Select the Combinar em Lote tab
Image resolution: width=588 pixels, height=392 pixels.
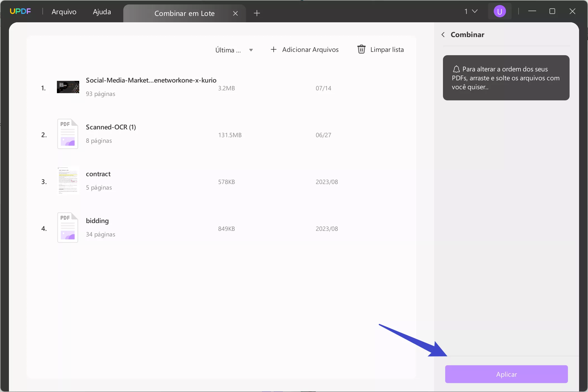pos(184,13)
